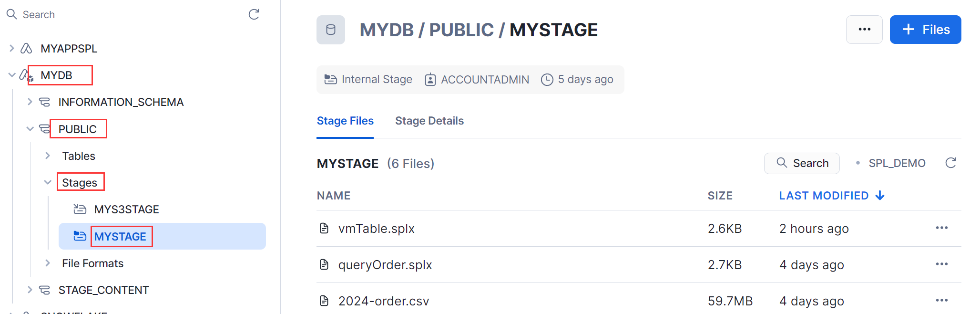
Task: Expand the File Formats folder
Action: 47,263
